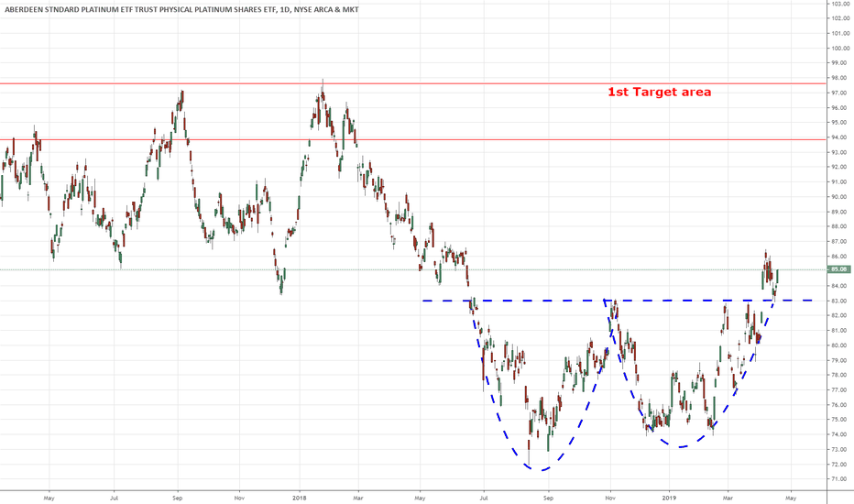Click the 87.00 price axis label
This screenshot has width=854, height=504.
[838, 241]
